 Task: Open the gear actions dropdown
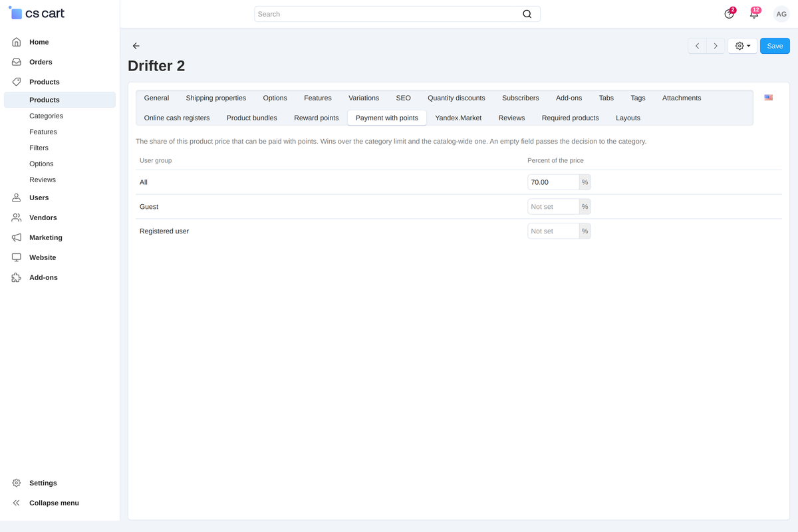(x=743, y=46)
